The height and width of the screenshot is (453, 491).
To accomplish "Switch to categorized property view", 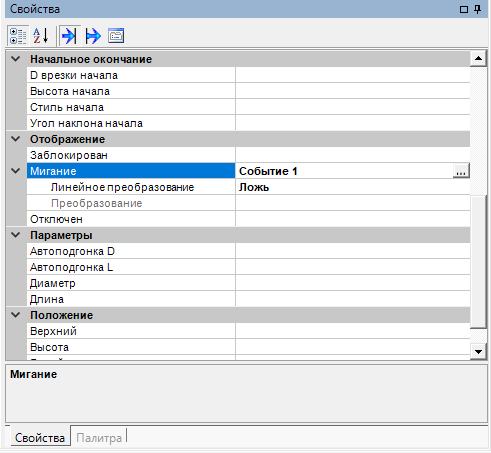I will (x=18, y=36).
